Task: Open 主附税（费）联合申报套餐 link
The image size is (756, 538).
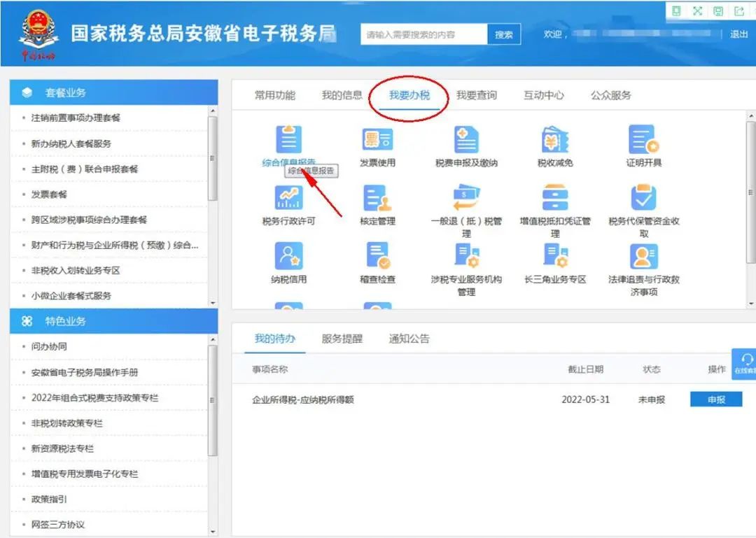Action: click(85, 169)
